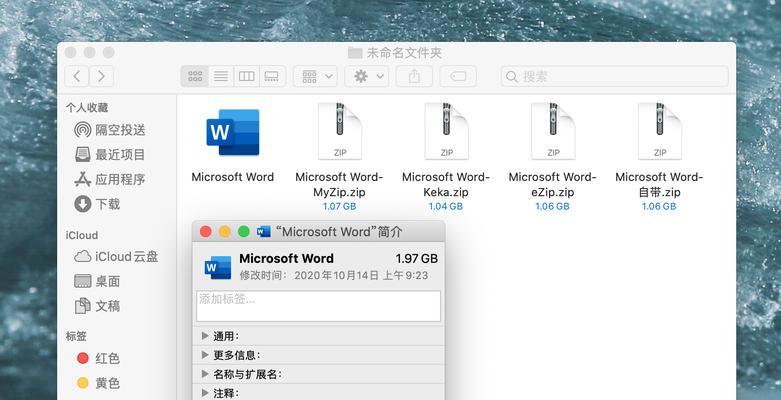Open the gear action menu
The image size is (781, 400).
[367, 76]
